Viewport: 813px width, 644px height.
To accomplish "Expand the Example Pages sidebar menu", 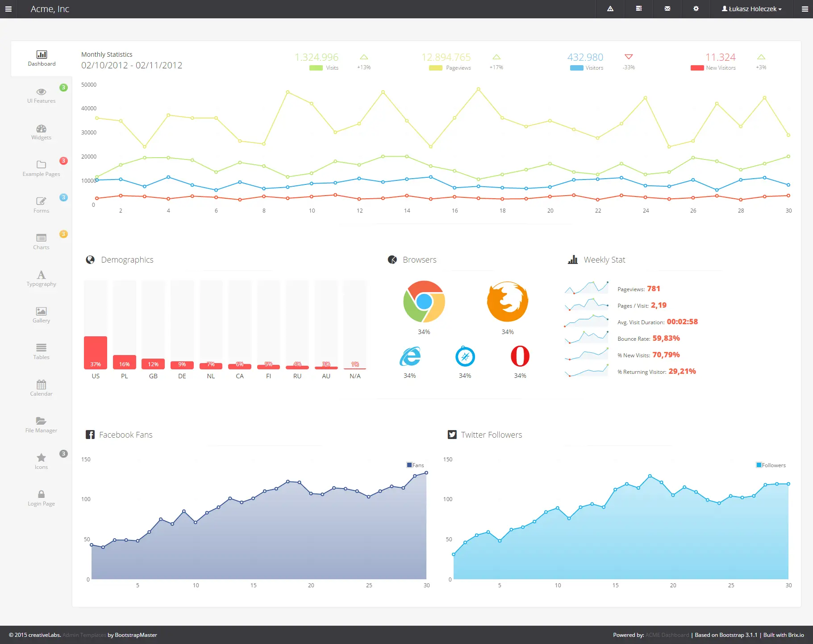I will [x=42, y=169].
